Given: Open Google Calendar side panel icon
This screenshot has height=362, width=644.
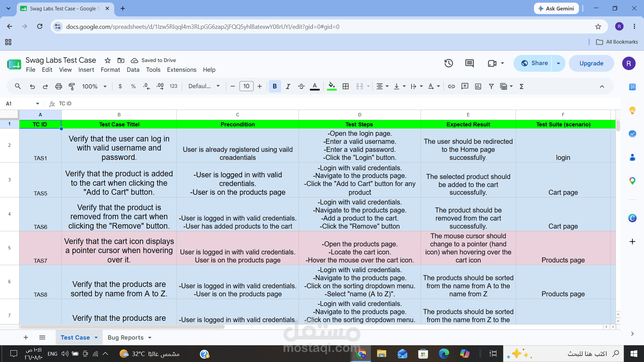Looking at the screenshot, I should [632, 87].
